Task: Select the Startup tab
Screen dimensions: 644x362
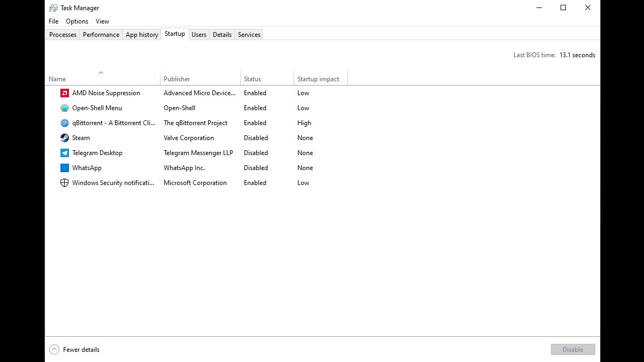Action: click(x=175, y=34)
